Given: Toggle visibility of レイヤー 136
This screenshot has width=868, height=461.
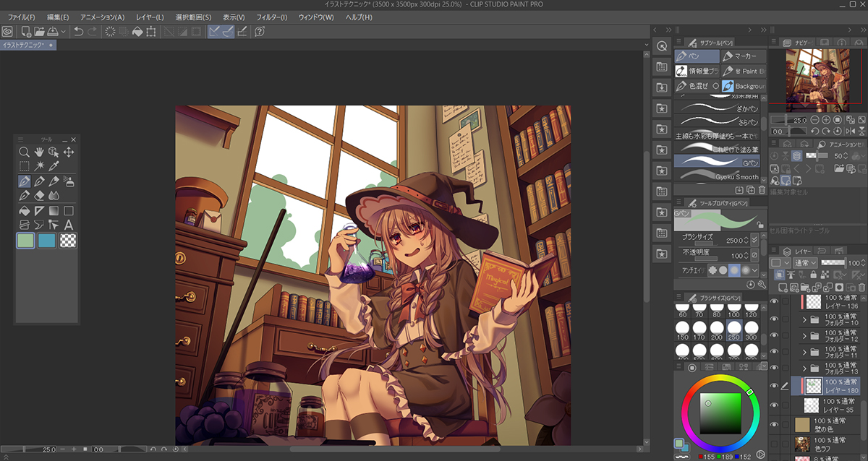Looking at the screenshot, I should 775,302.
